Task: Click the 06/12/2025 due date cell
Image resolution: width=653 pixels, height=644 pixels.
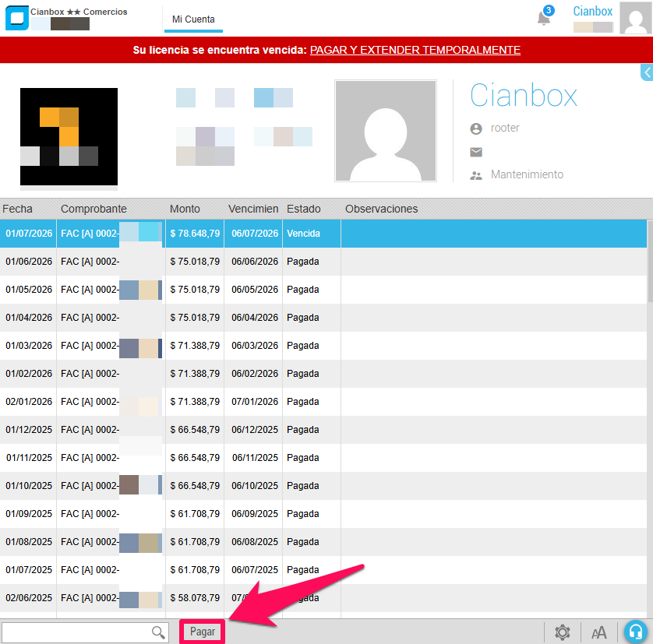Action: [255, 430]
